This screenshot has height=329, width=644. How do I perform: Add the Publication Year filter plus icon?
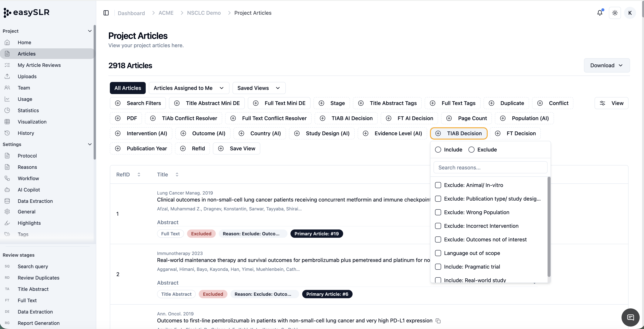pyautogui.click(x=118, y=149)
